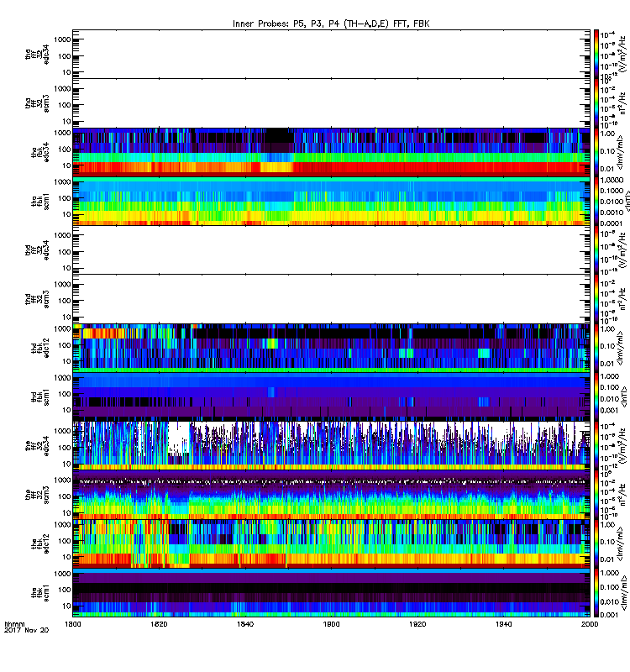The height and width of the screenshot is (672, 630).
Task: Click inside the 'the fbk edc12' spectrogram
Action: [x=331, y=543]
